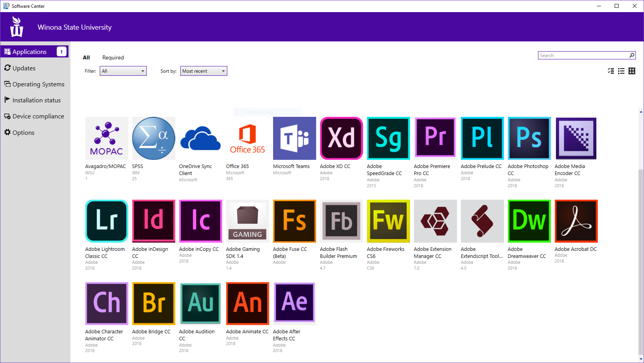644x363 pixels.
Task: Open the Office 365 application tile
Action: [x=247, y=138]
